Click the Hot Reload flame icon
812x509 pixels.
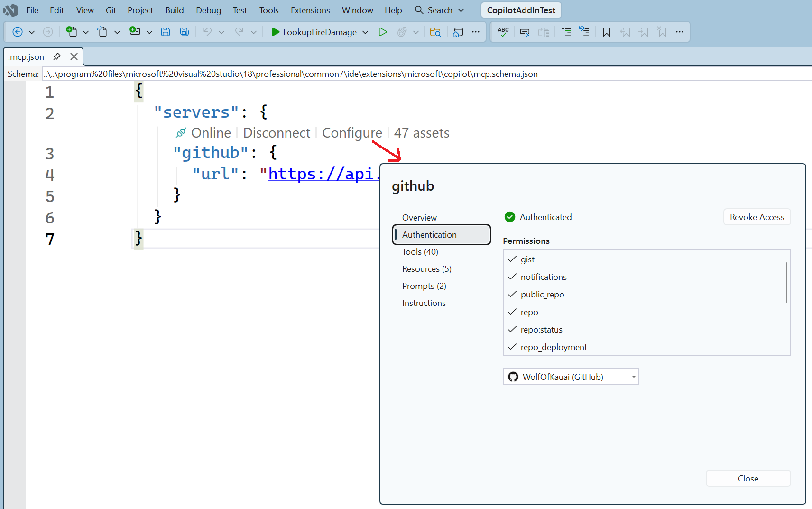pos(402,32)
